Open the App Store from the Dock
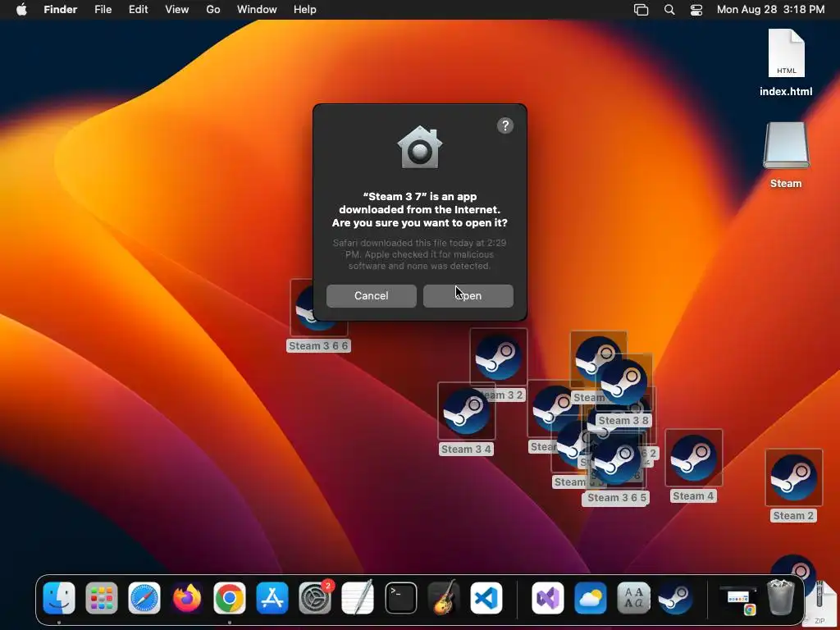 (272, 597)
